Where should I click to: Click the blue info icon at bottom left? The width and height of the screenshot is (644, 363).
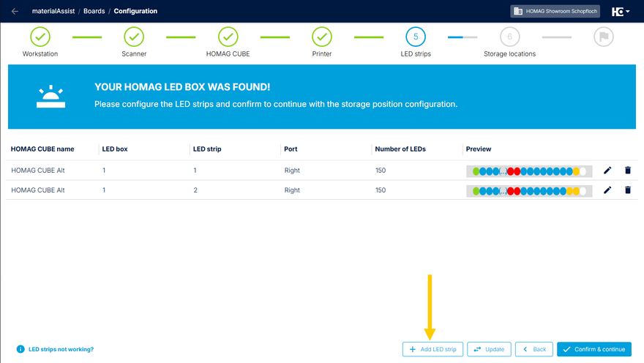coord(20,349)
